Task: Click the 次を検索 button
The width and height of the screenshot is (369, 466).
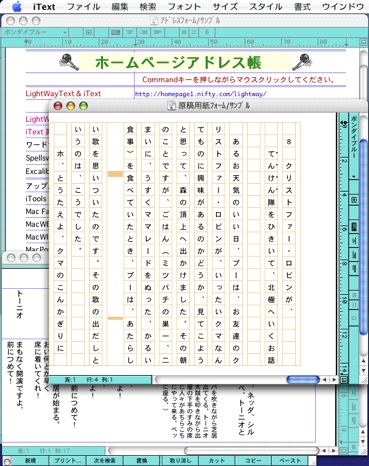Action: tap(105, 461)
